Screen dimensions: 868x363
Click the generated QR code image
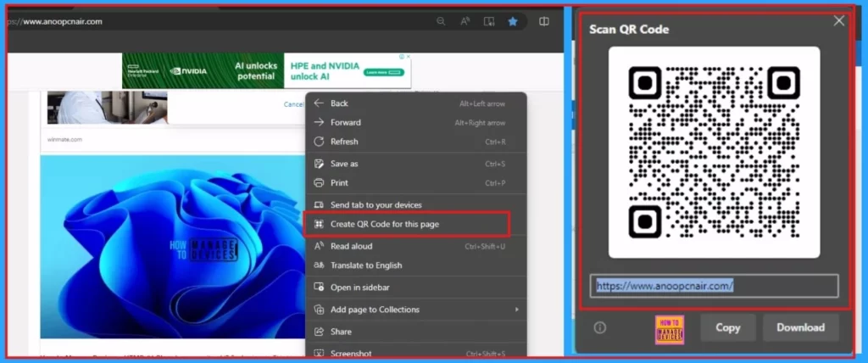coord(714,153)
